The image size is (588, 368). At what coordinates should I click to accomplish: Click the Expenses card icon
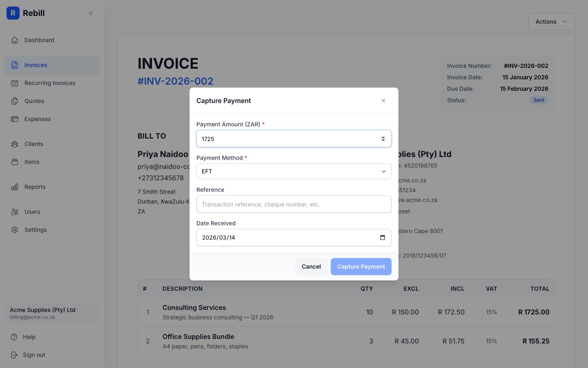tap(15, 119)
